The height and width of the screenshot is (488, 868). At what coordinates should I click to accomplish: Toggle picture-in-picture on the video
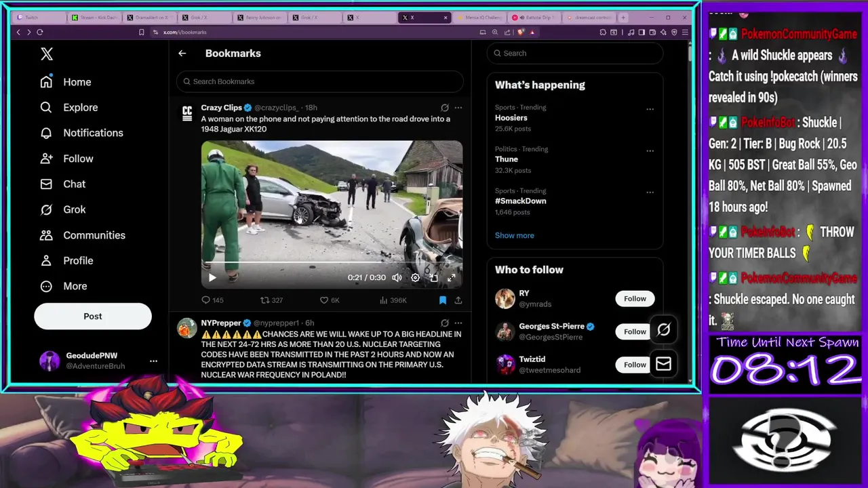click(x=434, y=277)
